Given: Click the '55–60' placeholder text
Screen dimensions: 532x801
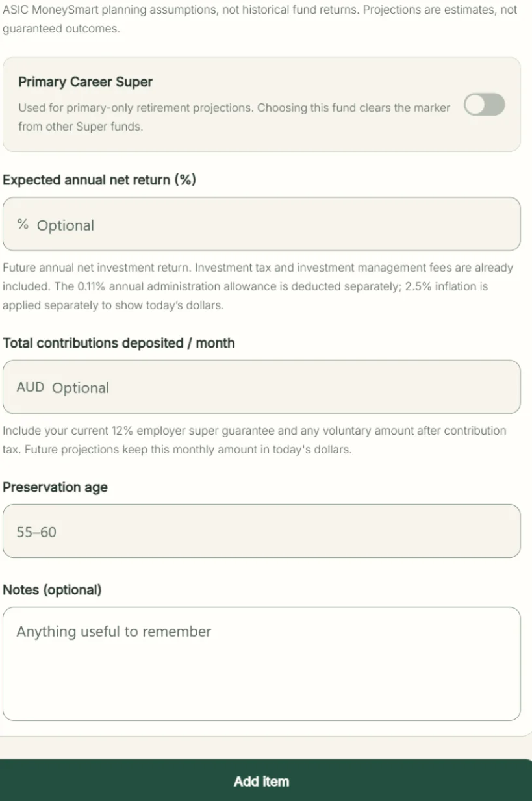Looking at the screenshot, I should click(x=36, y=532).
